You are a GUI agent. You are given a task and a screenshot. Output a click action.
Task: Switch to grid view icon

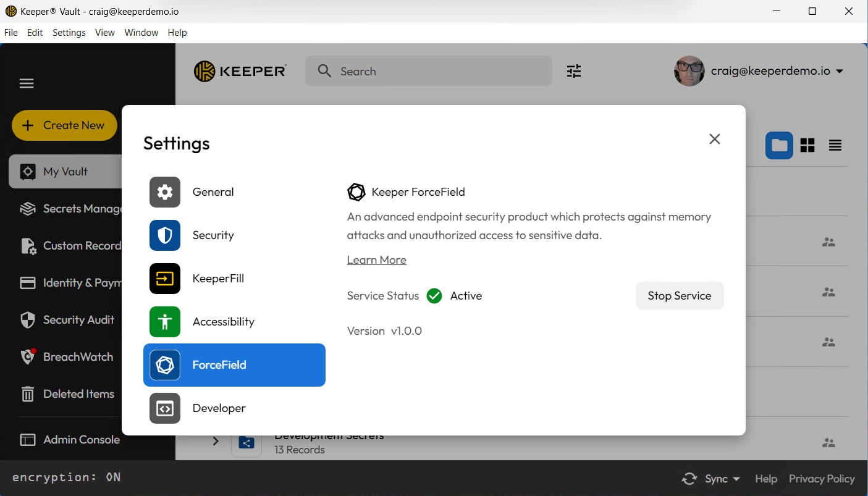click(807, 145)
